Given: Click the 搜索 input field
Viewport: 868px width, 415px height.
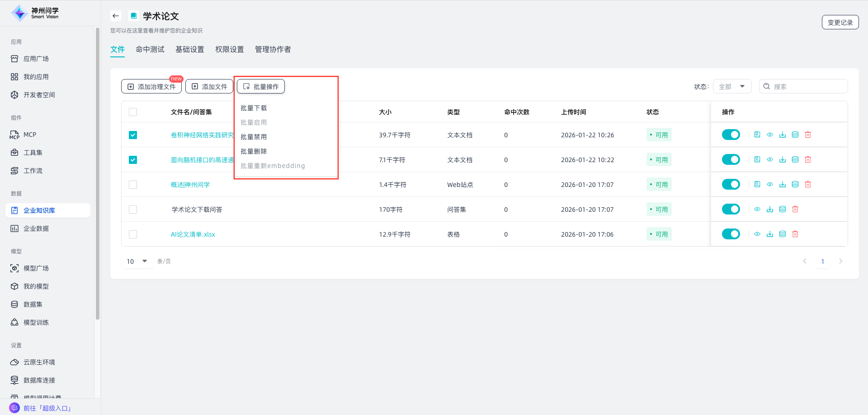Looking at the screenshot, I should tap(808, 86).
